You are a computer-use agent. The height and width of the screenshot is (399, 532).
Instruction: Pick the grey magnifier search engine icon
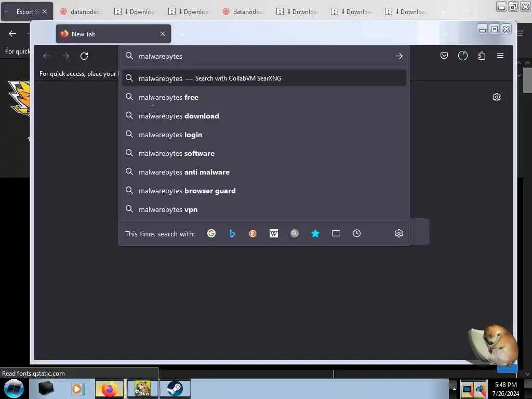pyautogui.click(x=295, y=233)
